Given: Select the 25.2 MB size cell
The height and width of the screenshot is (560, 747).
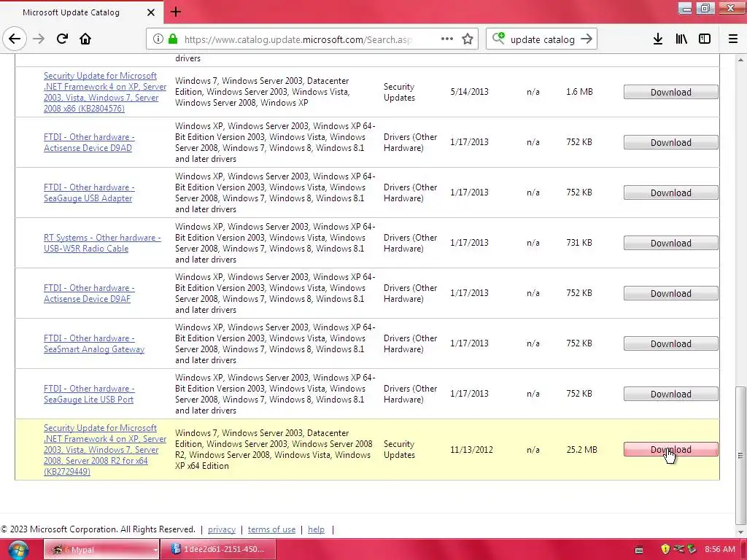Looking at the screenshot, I should 581,449.
